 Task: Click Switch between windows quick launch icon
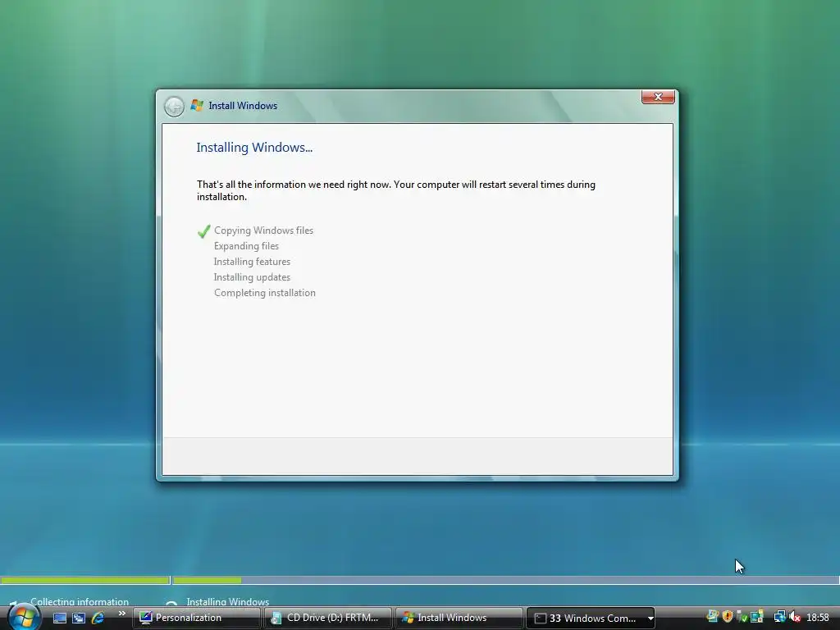pyautogui.click(x=79, y=619)
